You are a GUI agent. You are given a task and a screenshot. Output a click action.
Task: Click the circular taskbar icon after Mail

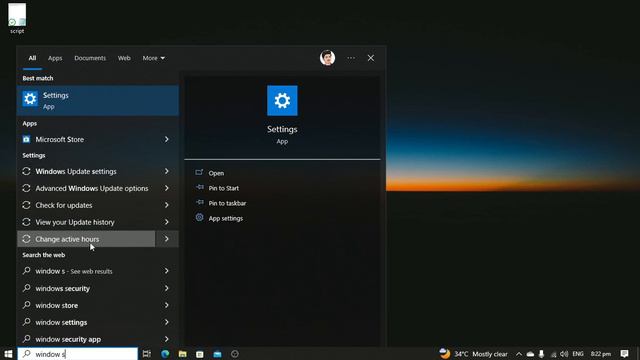(235, 354)
